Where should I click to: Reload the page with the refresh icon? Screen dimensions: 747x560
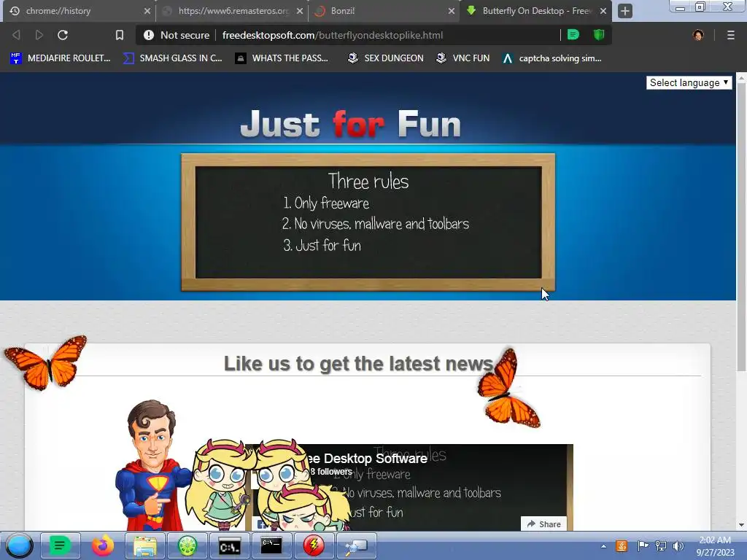point(63,35)
